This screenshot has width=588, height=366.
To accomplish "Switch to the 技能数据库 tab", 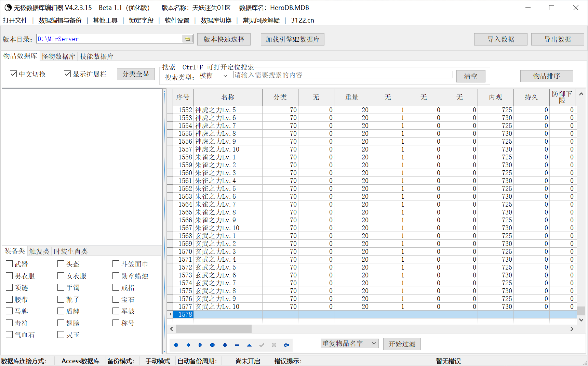I will pyautogui.click(x=97, y=56).
